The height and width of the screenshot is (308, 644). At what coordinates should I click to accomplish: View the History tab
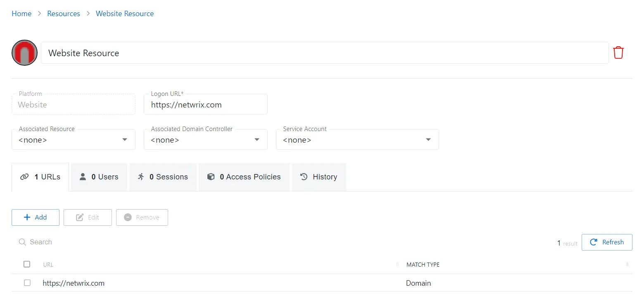[319, 177]
